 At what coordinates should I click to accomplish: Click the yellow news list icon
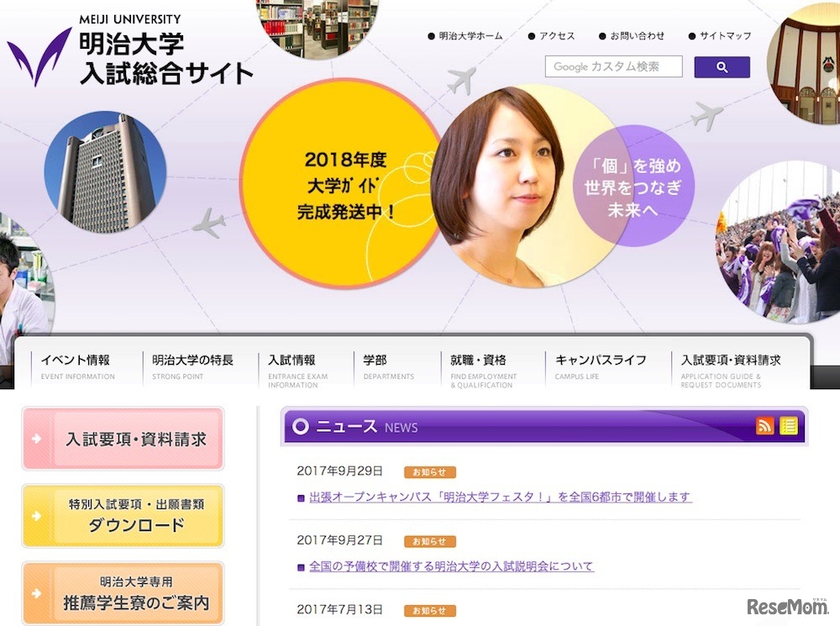tap(788, 426)
